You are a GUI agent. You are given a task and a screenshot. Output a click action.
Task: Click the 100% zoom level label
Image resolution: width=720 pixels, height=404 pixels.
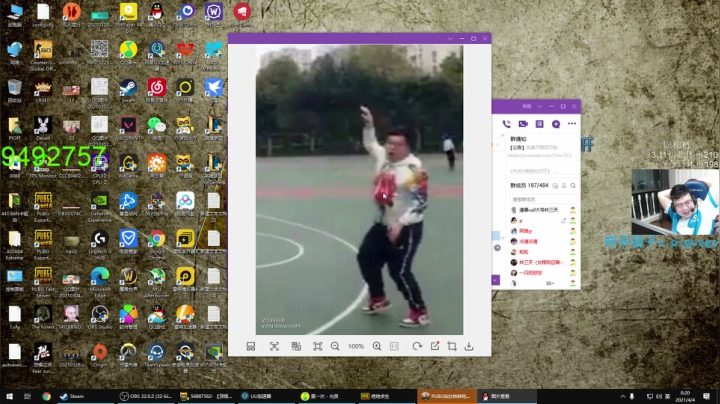pos(356,346)
